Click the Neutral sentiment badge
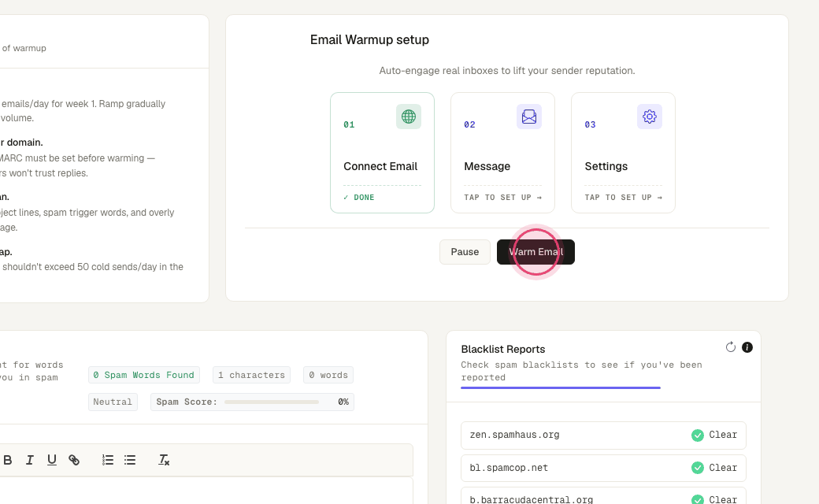The height and width of the screenshot is (504, 819). coord(113,402)
